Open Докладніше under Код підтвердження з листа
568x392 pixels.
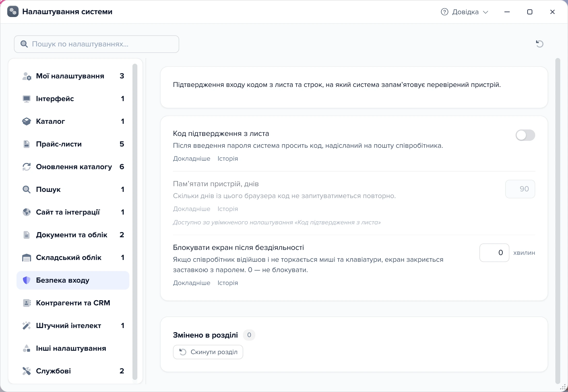point(192,159)
